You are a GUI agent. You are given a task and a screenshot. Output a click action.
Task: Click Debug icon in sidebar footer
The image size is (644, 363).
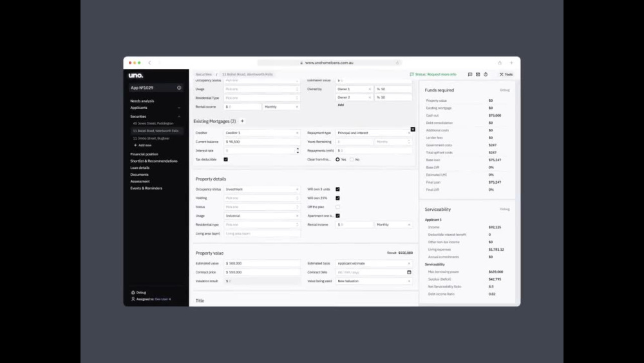[133, 292]
